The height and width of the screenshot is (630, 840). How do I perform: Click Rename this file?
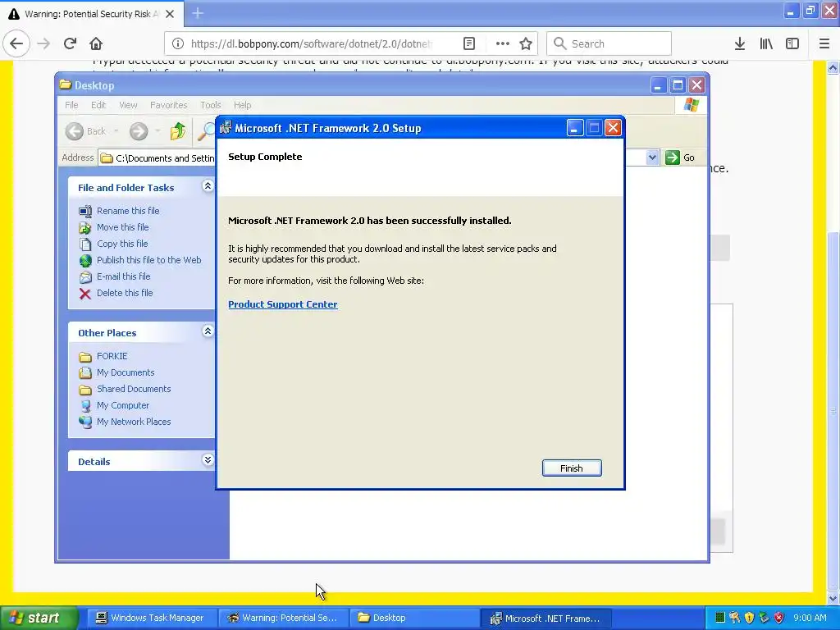tap(128, 211)
